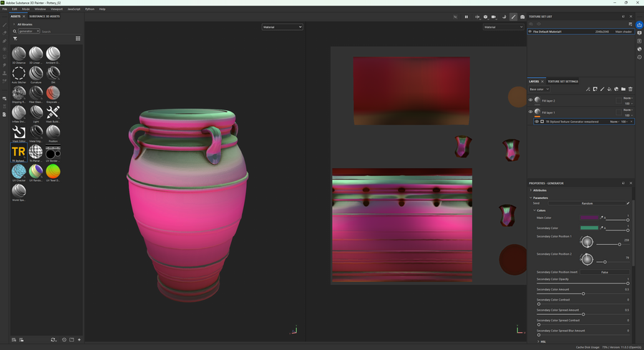
Task: Open the left viewport Material dropdown
Action: [282, 27]
